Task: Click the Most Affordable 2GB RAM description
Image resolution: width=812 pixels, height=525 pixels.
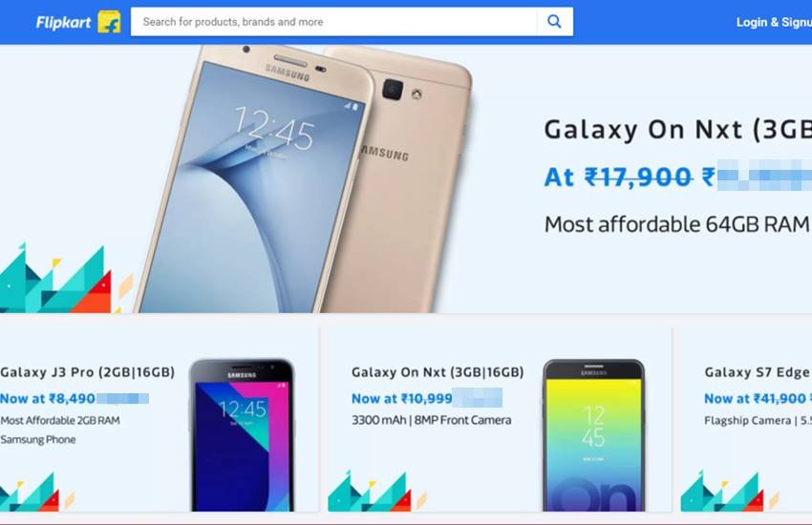Action: (60, 420)
